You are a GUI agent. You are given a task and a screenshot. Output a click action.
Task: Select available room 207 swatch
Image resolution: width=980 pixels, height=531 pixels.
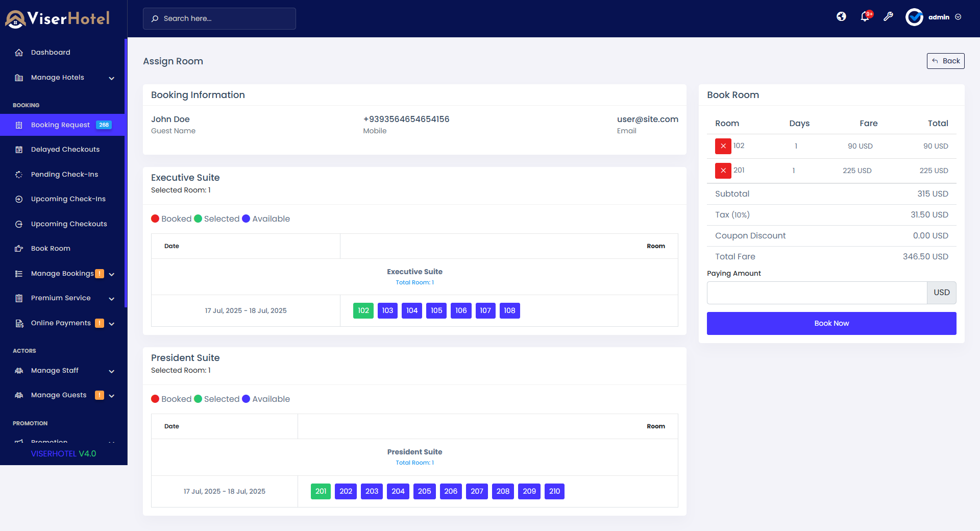click(477, 491)
